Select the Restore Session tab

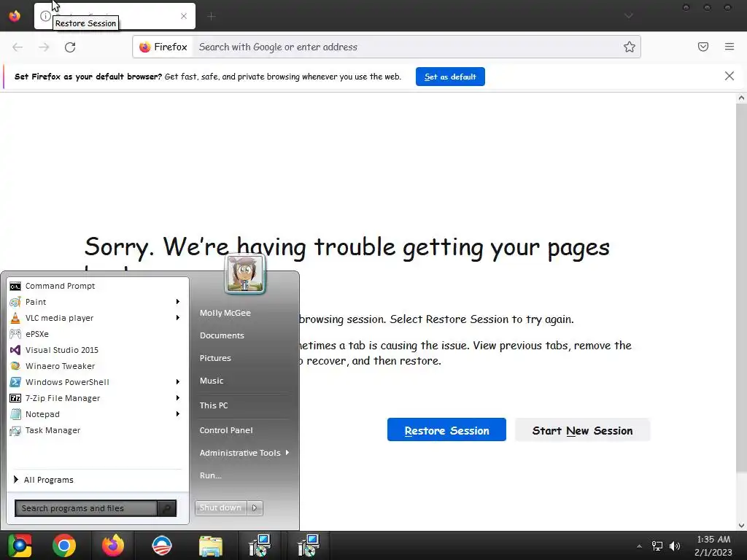click(x=115, y=16)
